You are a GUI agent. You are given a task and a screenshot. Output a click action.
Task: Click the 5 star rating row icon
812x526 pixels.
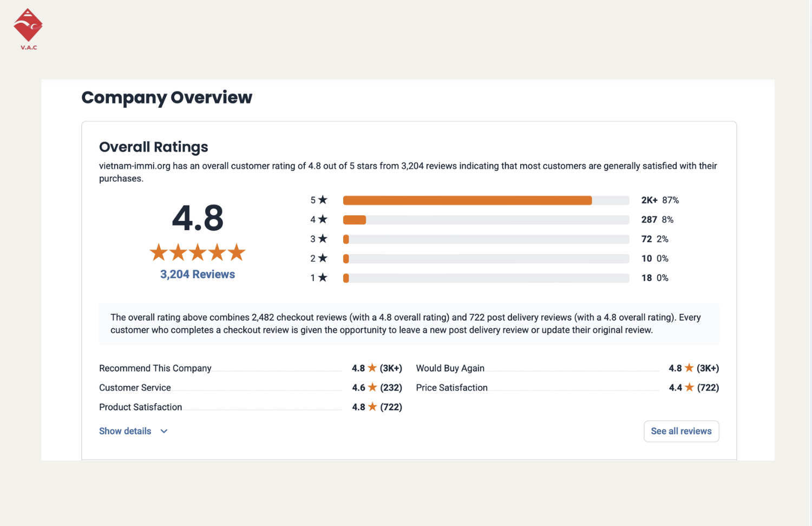point(323,200)
